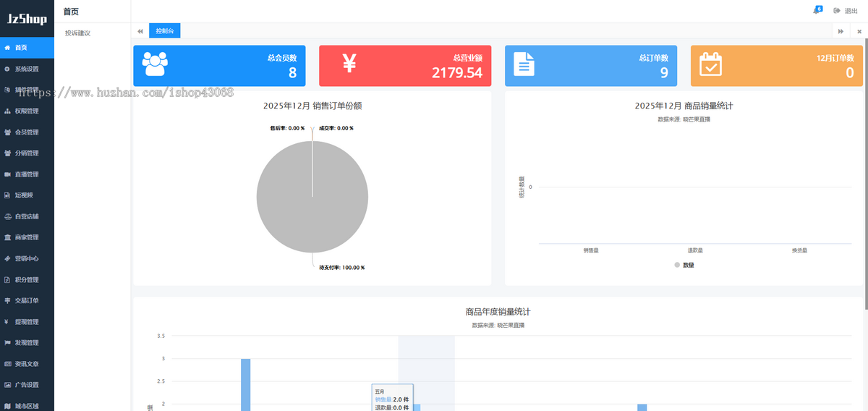The height and width of the screenshot is (411, 868).
Task: Click the 售后率: 0.00 % label
Action: [288, 128]
